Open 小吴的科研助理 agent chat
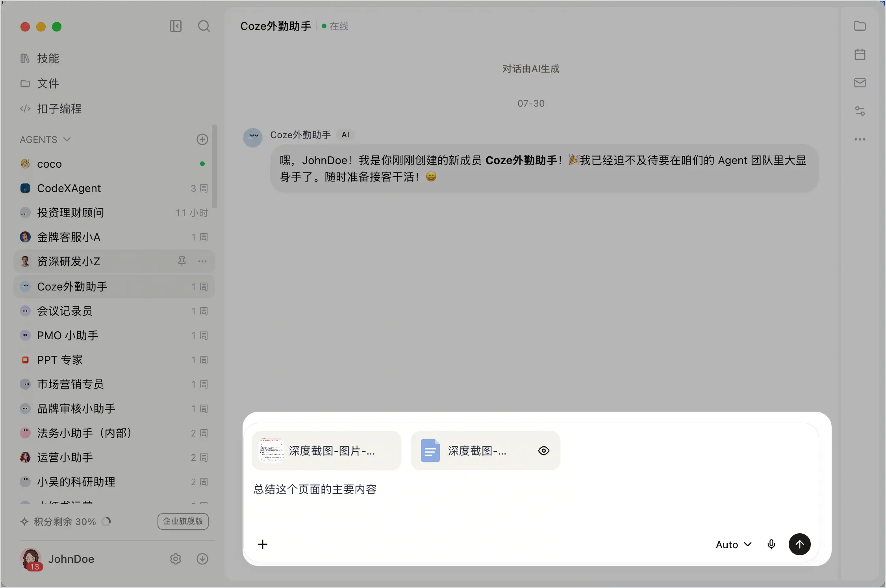 114,482
